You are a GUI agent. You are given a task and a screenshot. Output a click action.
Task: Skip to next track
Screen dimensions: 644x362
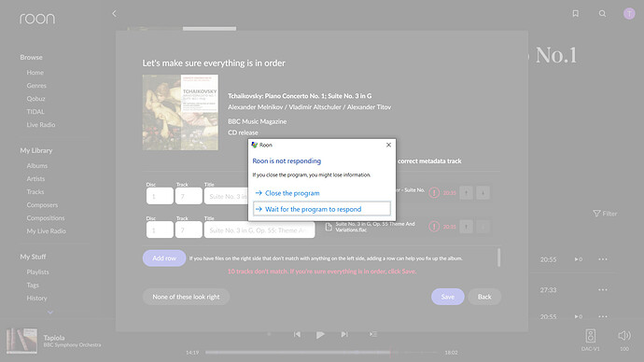coord(344,335)
